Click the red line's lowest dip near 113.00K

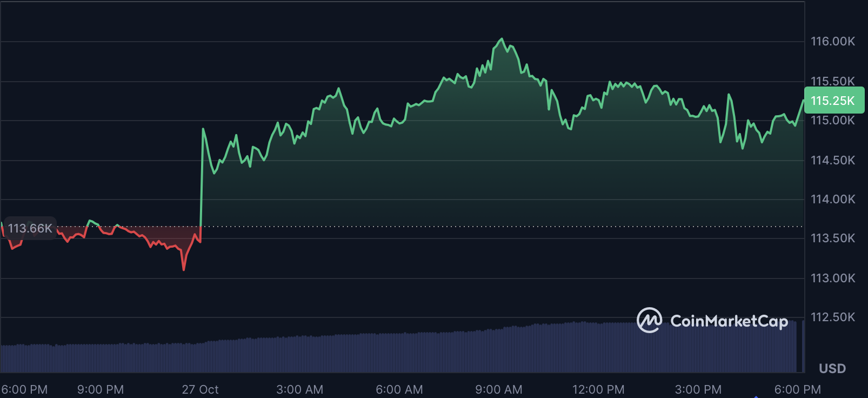click(184, 269)
